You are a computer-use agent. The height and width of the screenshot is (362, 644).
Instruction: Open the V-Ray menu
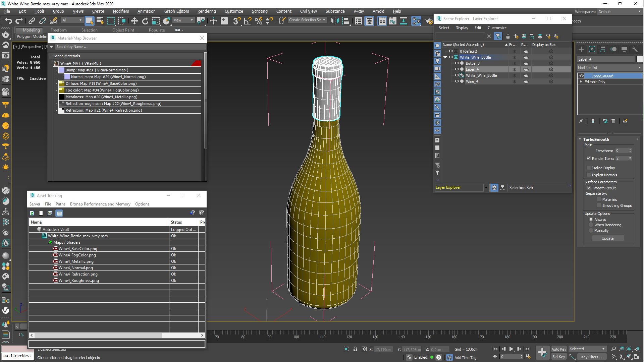coord(359,11)
